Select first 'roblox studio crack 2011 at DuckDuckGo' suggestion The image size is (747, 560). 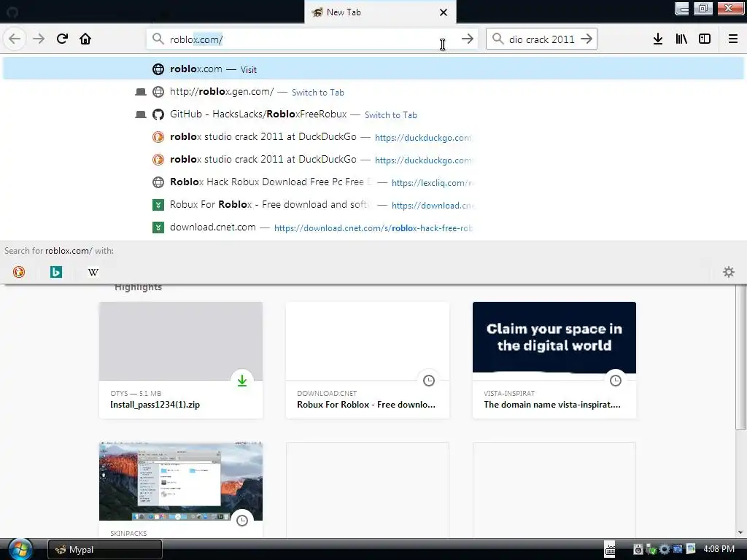(x=373, y=137)
